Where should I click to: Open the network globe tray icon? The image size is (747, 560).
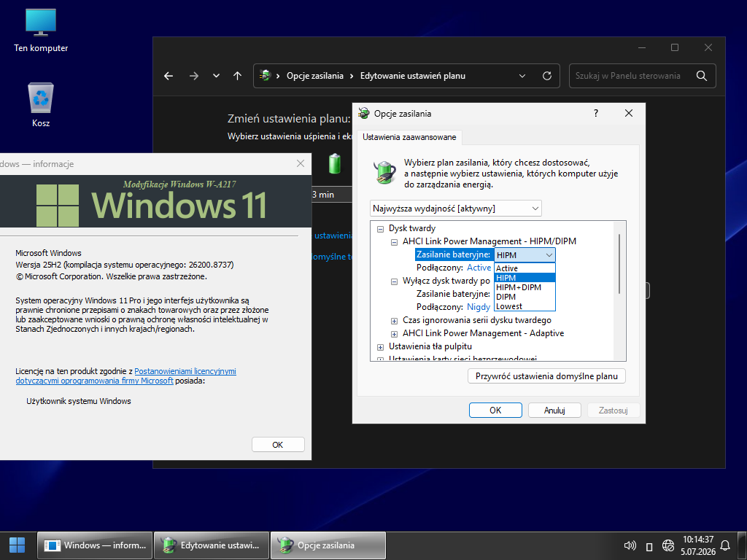point(668,545)
